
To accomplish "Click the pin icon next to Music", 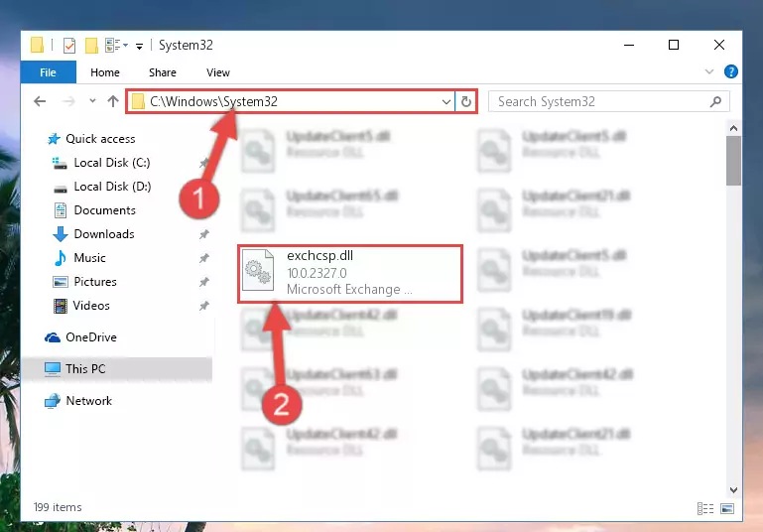I will [x=203, y=258].
